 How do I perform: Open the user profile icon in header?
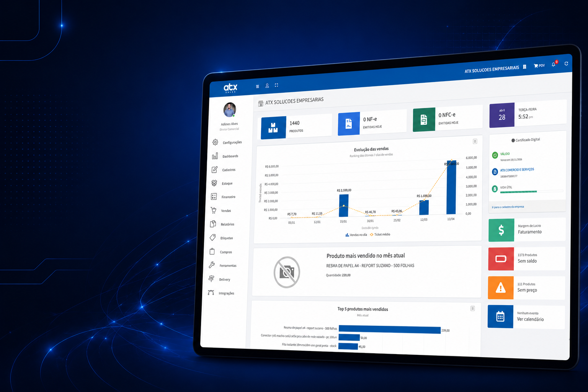(267, 86)
